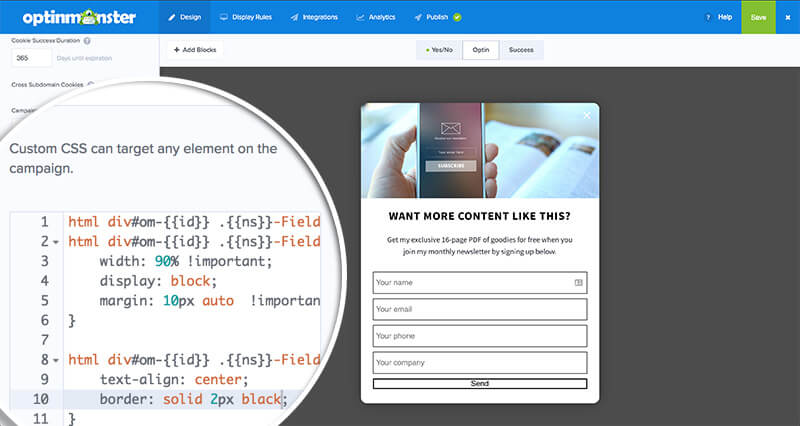Click Add Blocks button
This screenshot has width=800, height=426.
tap(195, 50)
